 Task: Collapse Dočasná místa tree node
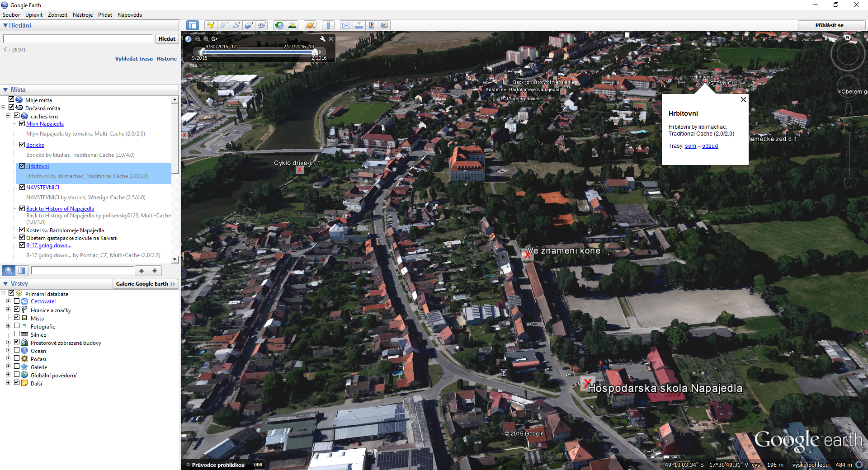3,108
